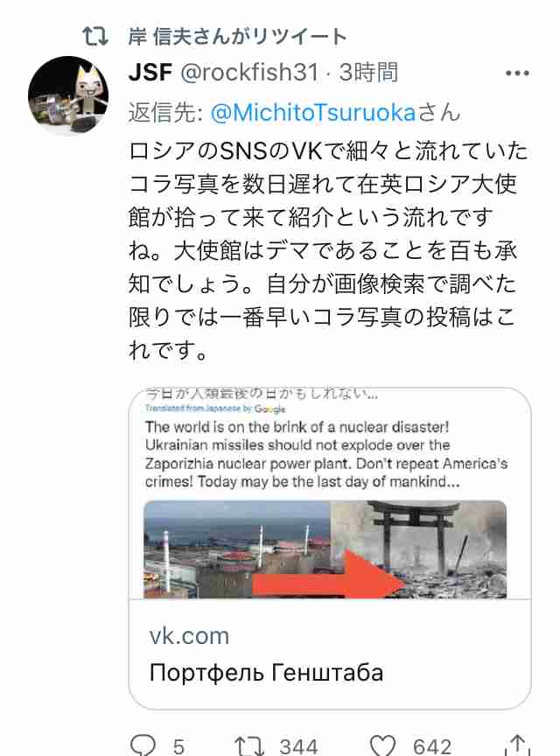Tap the share upload icon
560x756 pixels.
(517, 745)
